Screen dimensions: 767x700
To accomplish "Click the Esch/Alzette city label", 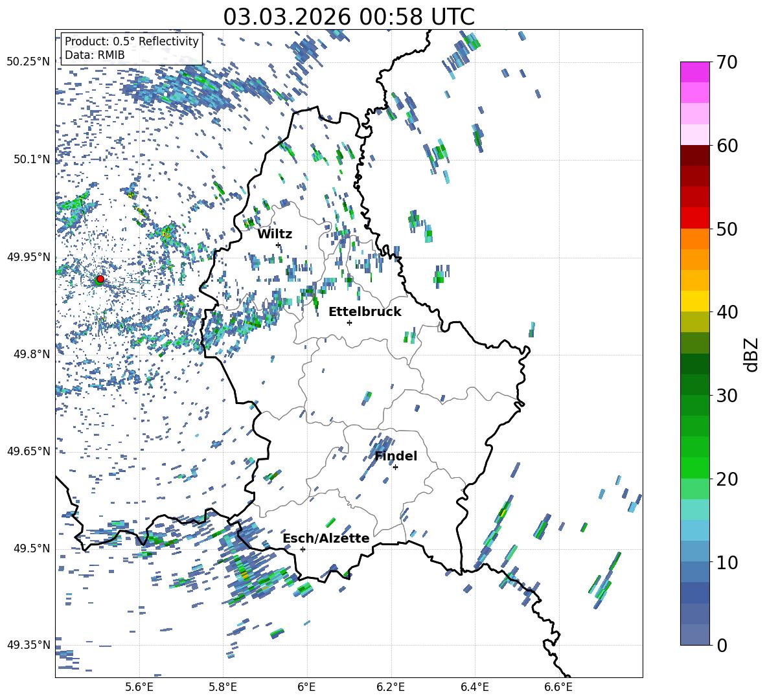I will pos(326,538).
